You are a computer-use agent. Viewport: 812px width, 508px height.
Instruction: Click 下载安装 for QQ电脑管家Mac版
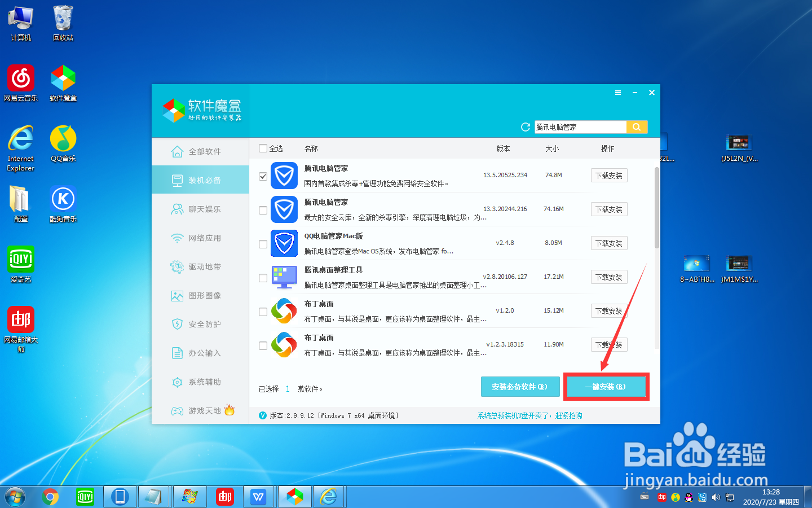[x=609, y=243]
